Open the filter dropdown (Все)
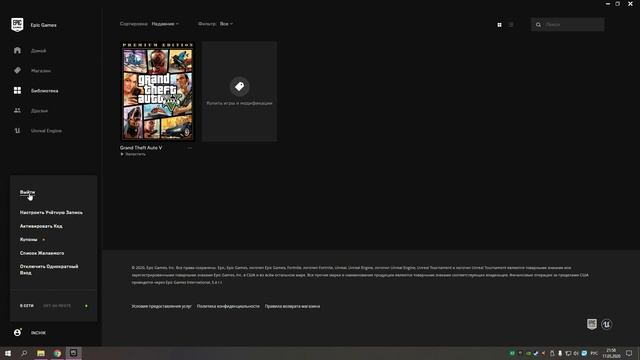 click(x=226, y=24)
